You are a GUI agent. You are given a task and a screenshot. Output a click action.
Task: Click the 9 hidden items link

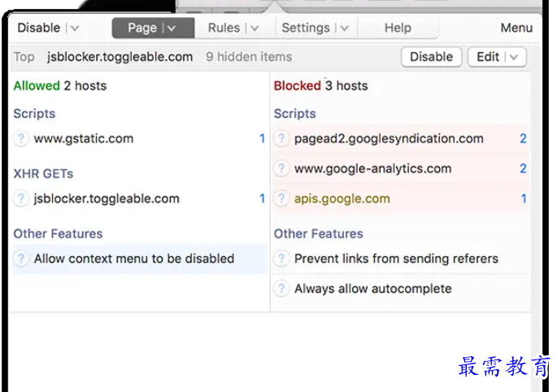pyautogui.click(x=249, y=57)
